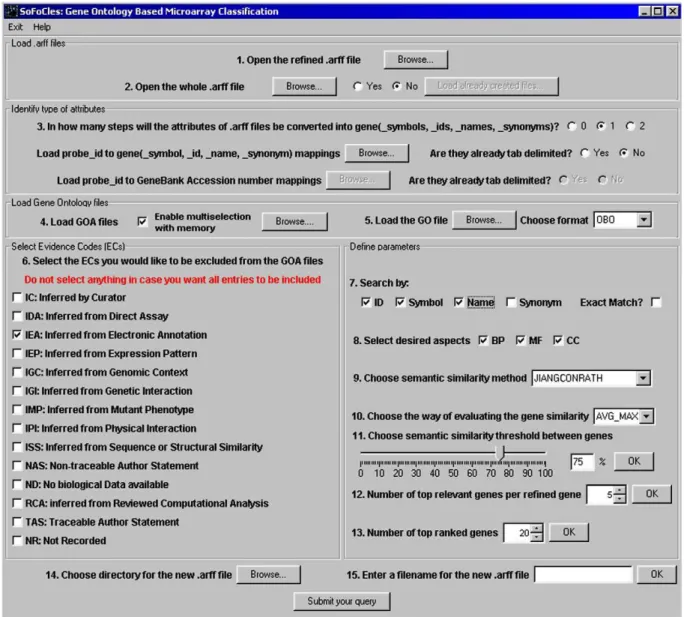Check IPI: Inferred from Physical Interaction
The image size is (684, 617).
[x=17, y=428]
